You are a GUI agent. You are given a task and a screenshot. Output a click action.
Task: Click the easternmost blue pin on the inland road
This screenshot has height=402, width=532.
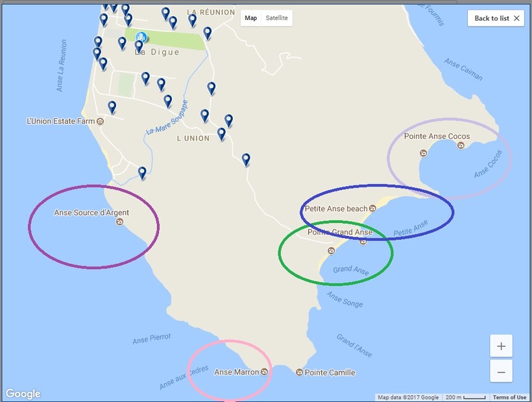[246, 159]
